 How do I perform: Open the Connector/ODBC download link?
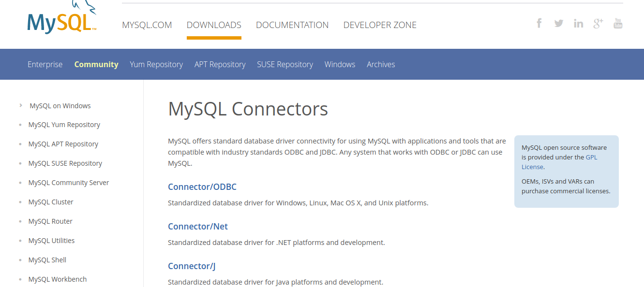point(202,187)
